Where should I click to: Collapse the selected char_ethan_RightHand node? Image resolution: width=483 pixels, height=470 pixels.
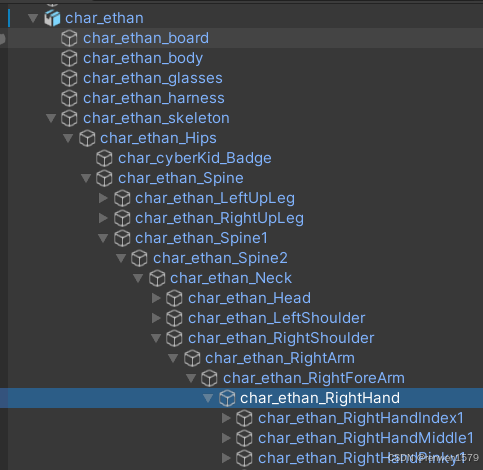208,398
